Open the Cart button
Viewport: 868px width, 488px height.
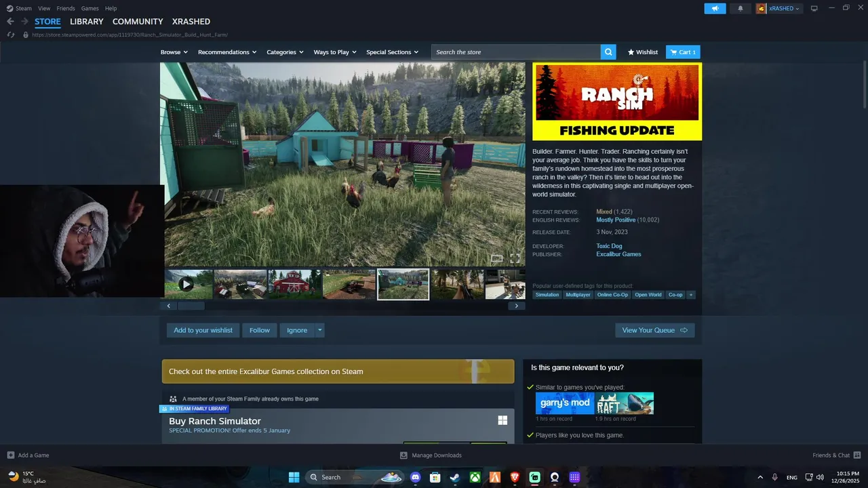pos(683,52)
